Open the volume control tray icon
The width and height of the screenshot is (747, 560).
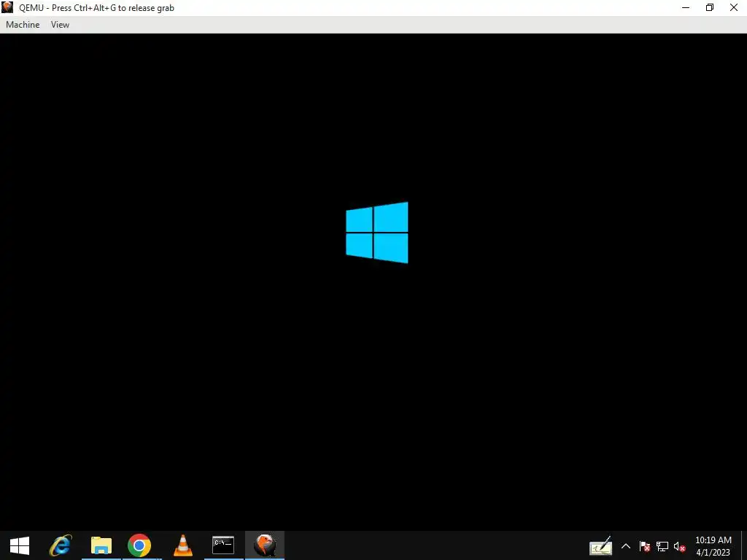pyautogui.click(x=680, y=546)
